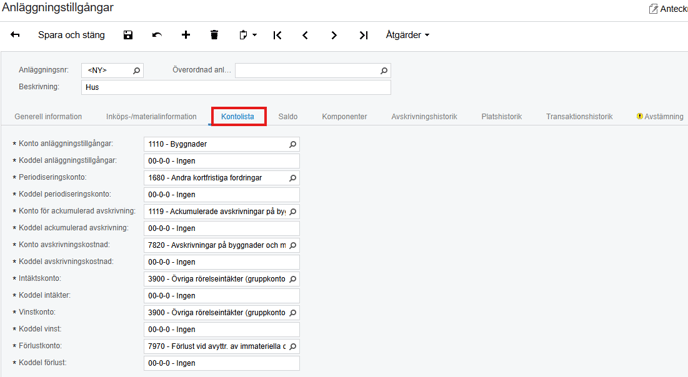The width and height of the screenshot is (688, 377).
Task: Go to first record icon
Action: (x=277, y=35)
